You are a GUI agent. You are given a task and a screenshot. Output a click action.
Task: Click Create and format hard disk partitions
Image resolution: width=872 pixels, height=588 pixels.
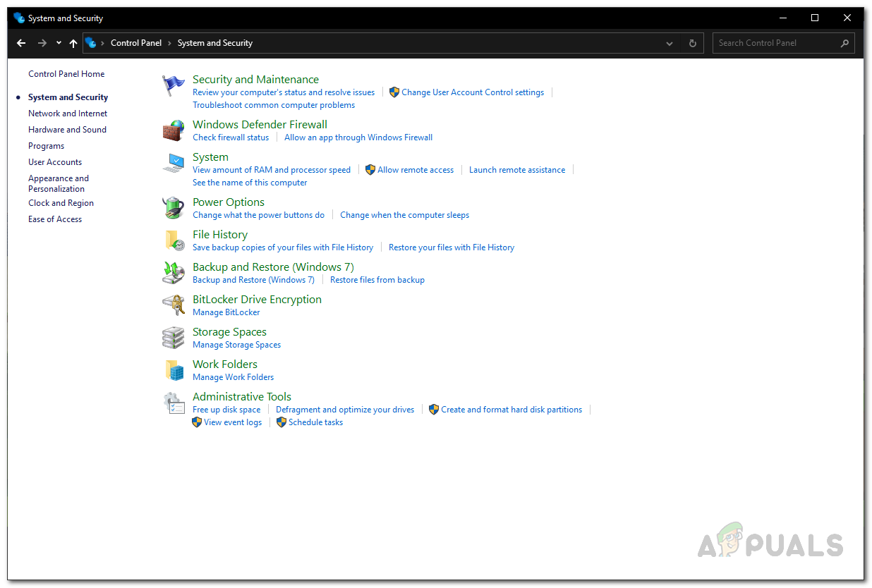[x=511, y=410]
